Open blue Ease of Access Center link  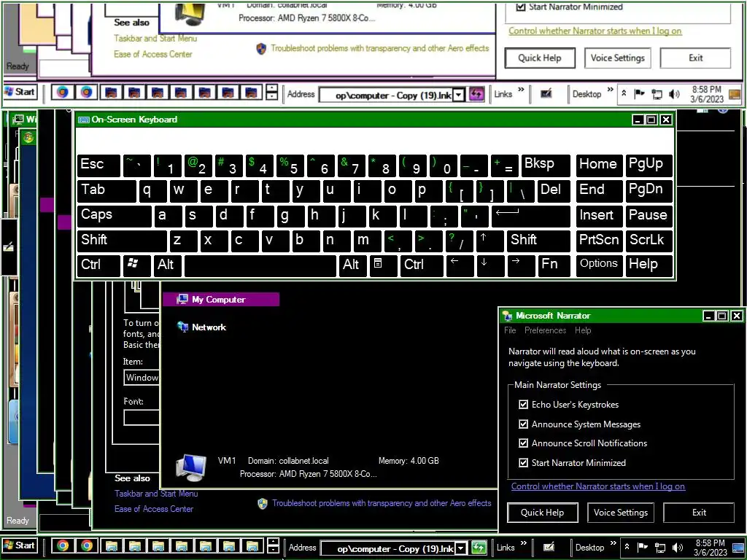pyautogui.click(x=153, y=508)
